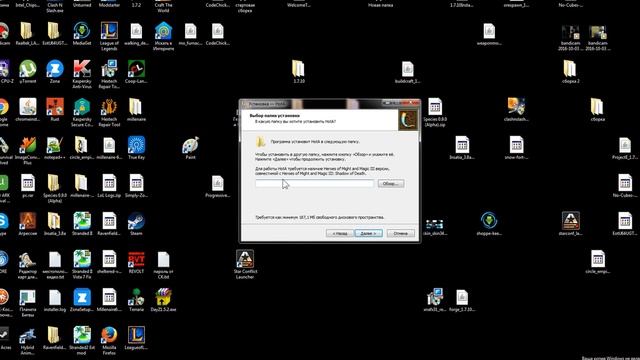Select the REVOLT desktop shortcut

pyautogui.click(x=136, y=262)
